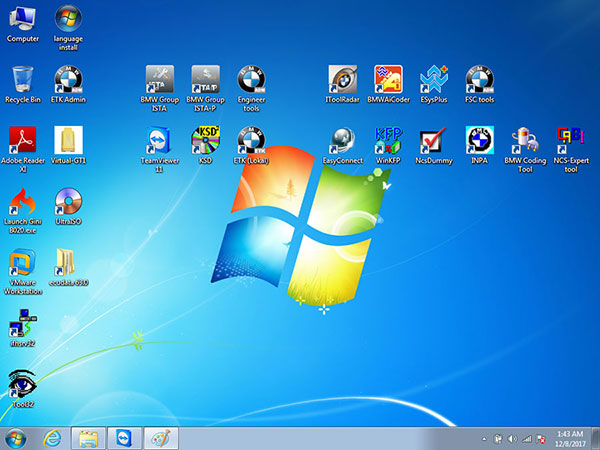The width and height of the screenshot is (600, 450).
Task: Launch BMW Group ISTA-P icon
Action: (204, 80)
